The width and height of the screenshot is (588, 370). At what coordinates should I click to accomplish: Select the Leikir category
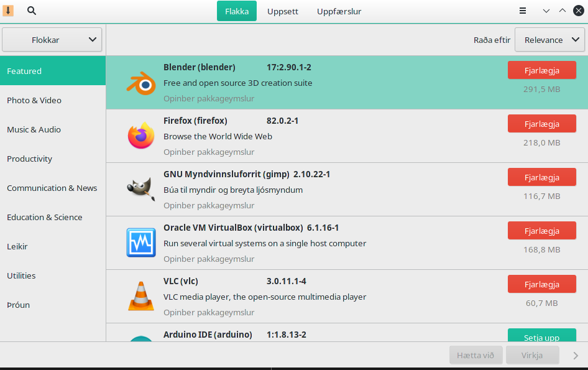tap(53, 246)
